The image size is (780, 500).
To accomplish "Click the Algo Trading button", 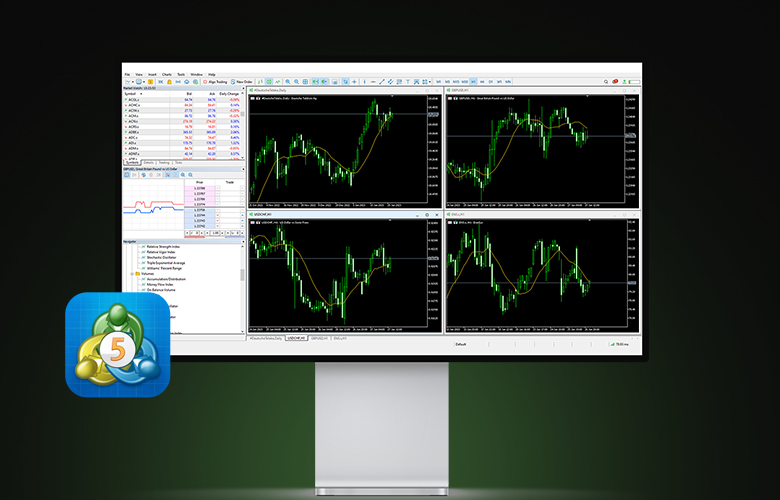I will click(215, 82).
